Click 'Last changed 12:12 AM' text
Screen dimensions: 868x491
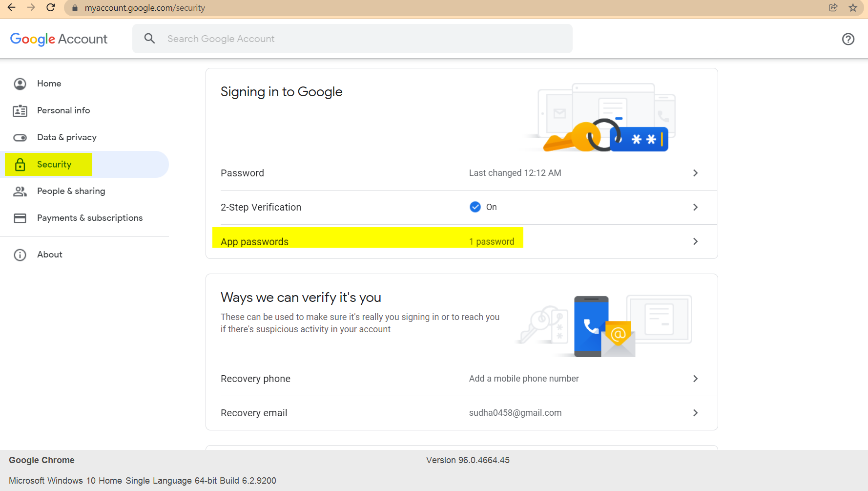pos(515,173)
